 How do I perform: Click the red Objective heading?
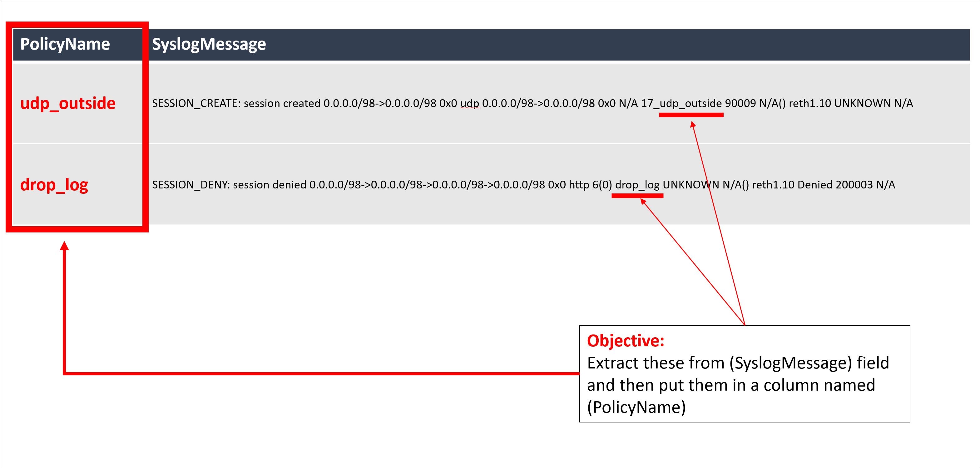coord(626,341)
